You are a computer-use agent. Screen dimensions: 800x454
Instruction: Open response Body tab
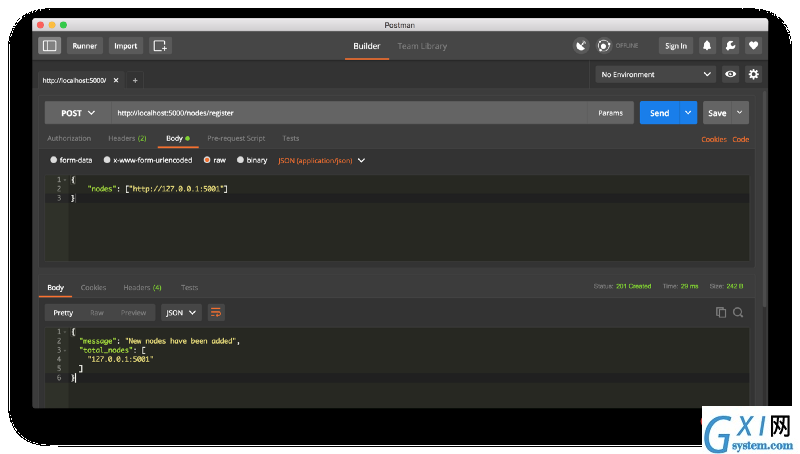coord(55,287)
